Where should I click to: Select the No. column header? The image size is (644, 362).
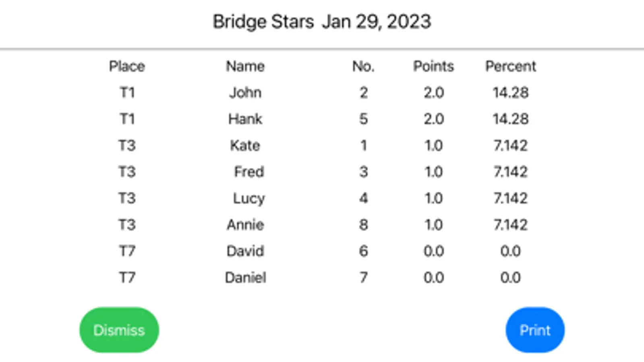363,66
